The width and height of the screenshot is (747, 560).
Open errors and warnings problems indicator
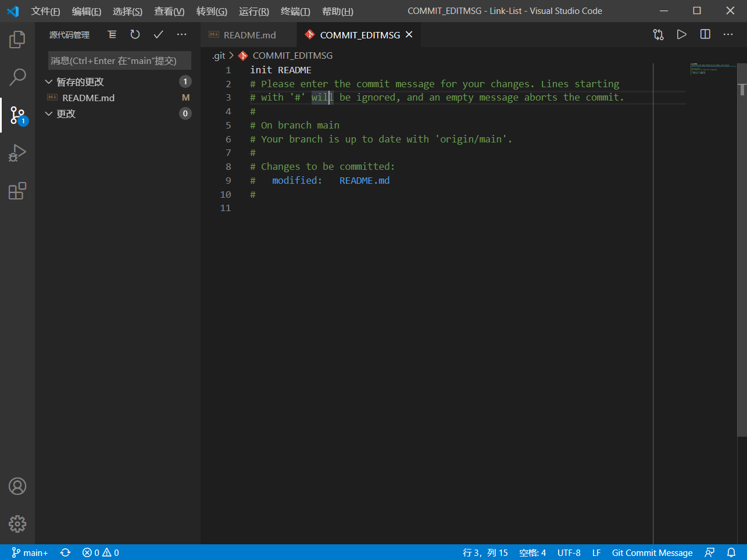(101, 552)
